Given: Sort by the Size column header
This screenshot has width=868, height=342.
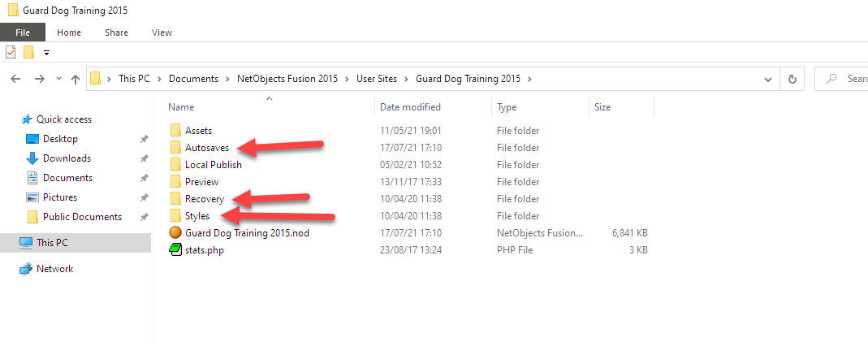Looking at the screenshot, I should pyautogui.click(x=602, y=106).
